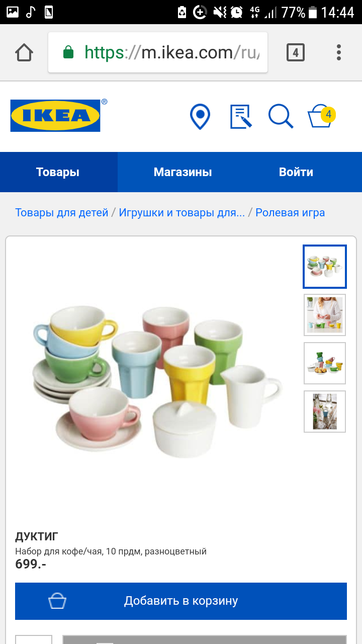Open the shopping cart with 4 items
The width and height of the screenshot is (362, 644).
click(x=321, y=117)
